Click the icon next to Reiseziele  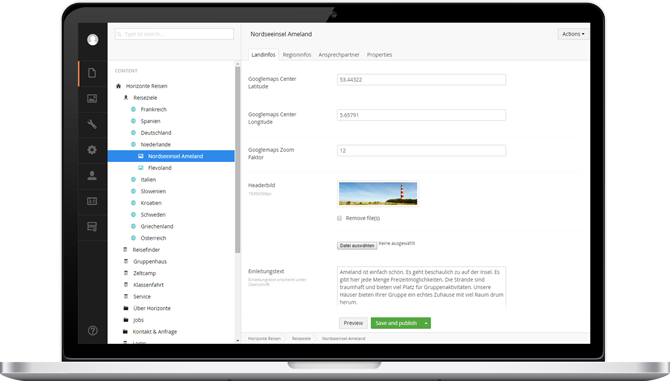(126, 97)
